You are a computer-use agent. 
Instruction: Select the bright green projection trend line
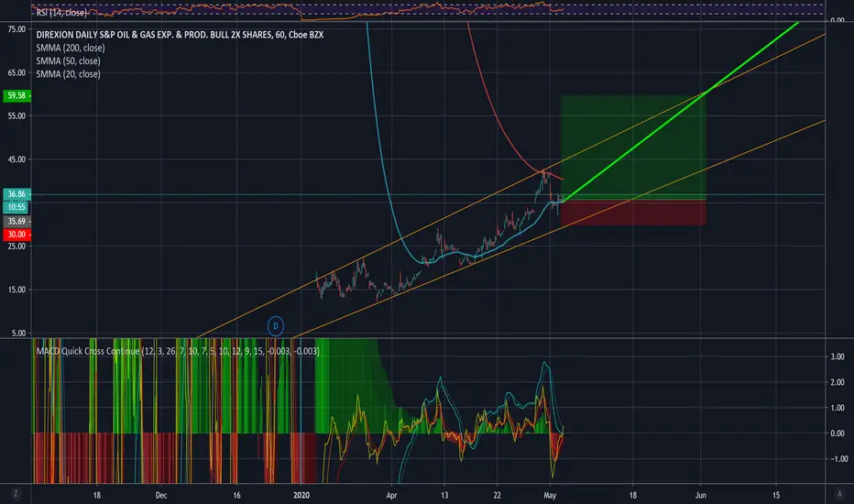pos(681,112)
